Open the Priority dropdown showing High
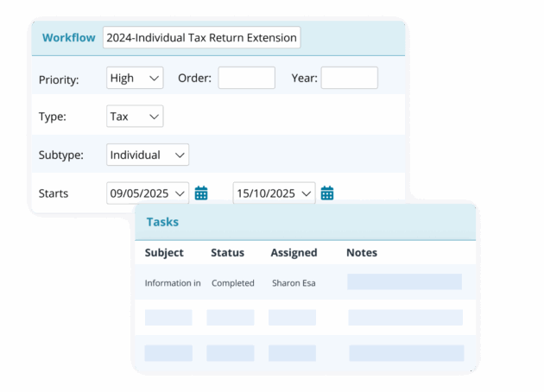The image size is (544, 392). 135,78
